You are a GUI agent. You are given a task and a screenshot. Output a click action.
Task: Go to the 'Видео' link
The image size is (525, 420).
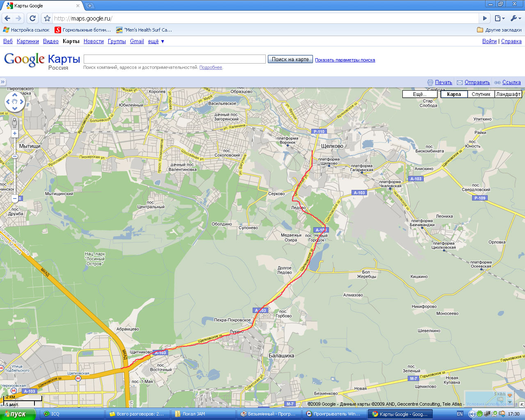click(51, 41)
